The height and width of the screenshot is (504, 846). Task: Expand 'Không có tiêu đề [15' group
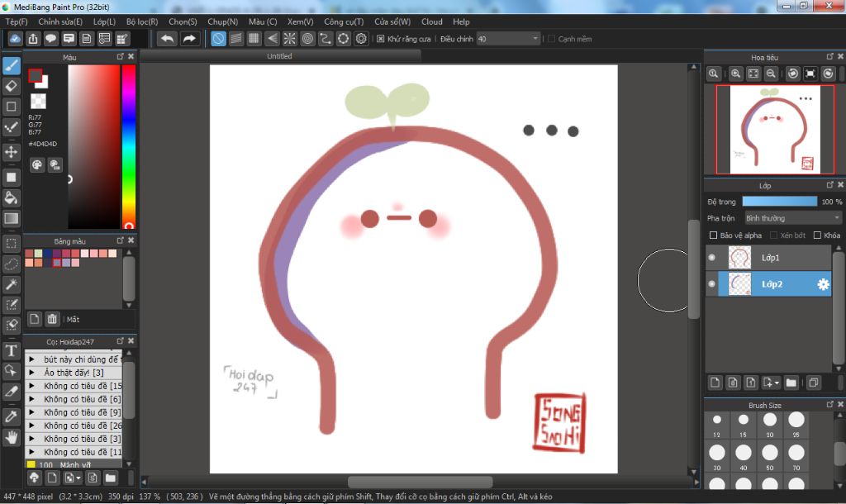[x=32, y=386]
